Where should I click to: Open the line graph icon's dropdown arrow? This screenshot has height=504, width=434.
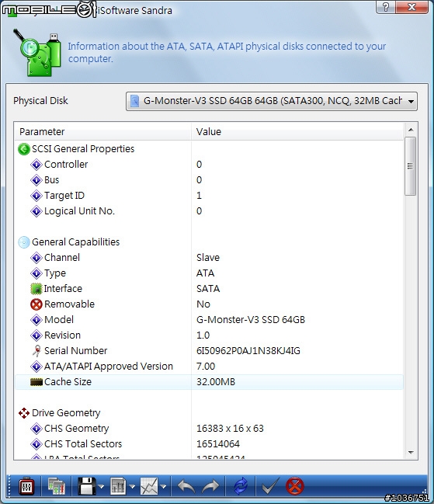click(163, 487)
